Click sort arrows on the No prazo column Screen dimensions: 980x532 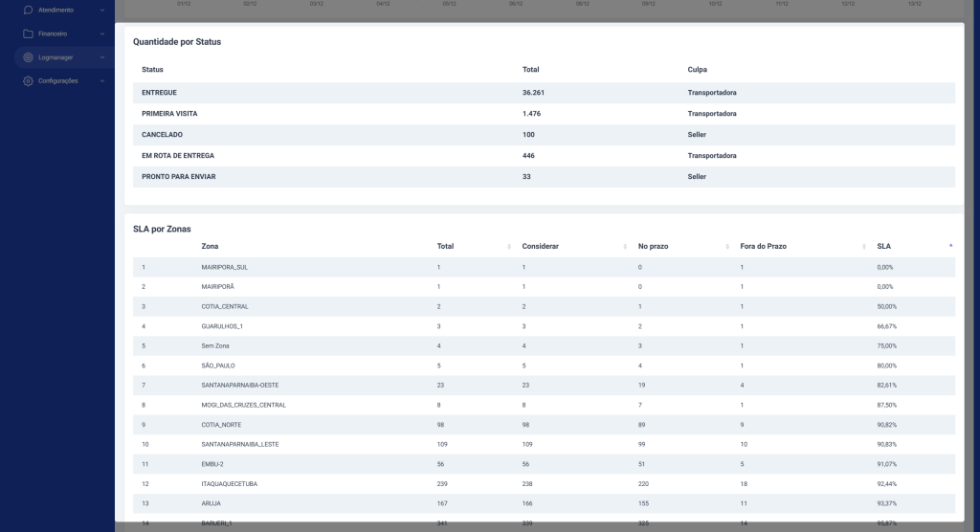coord(727,247)
